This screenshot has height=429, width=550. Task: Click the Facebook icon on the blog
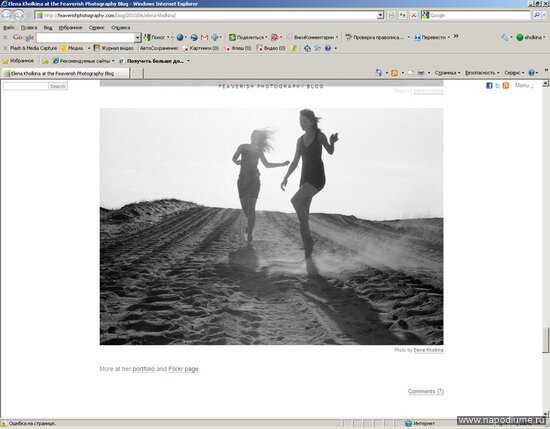click(x=489, y=85)
